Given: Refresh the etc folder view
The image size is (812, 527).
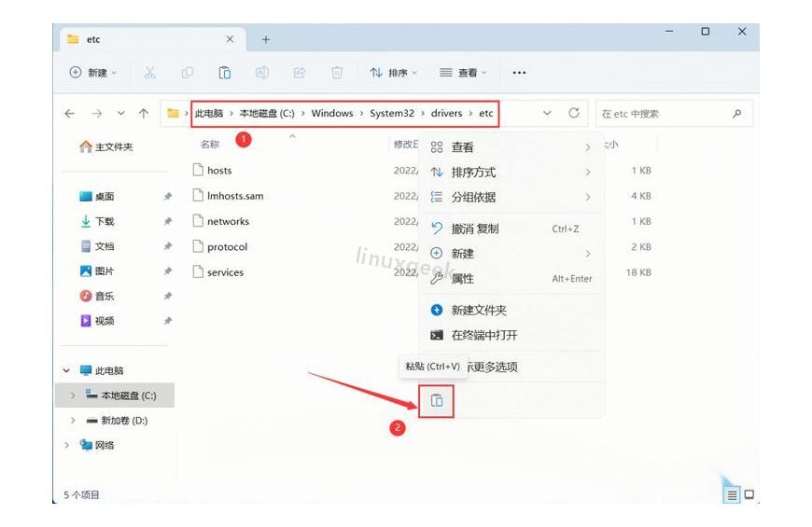Looking at the screenshot, I should [574, 113].
